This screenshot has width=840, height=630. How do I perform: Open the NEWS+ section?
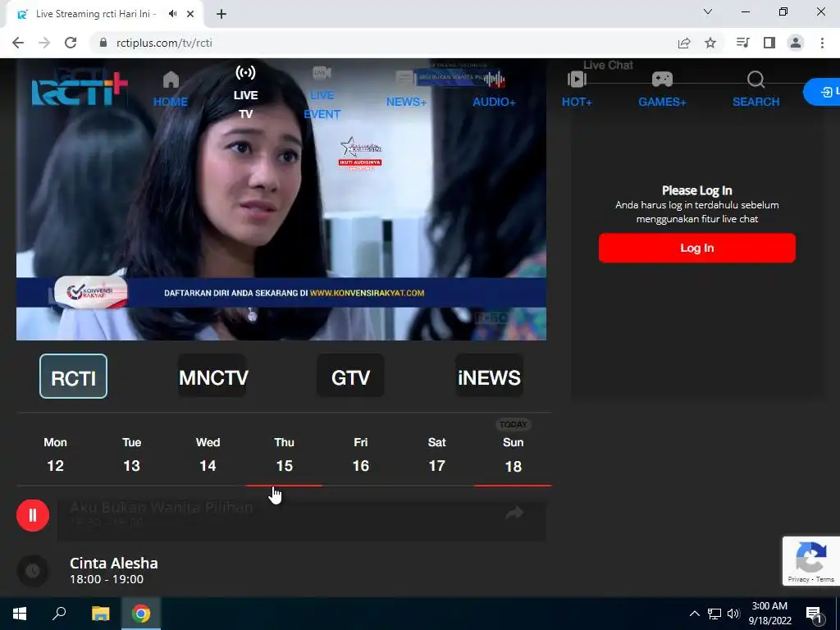pos(406,89)
